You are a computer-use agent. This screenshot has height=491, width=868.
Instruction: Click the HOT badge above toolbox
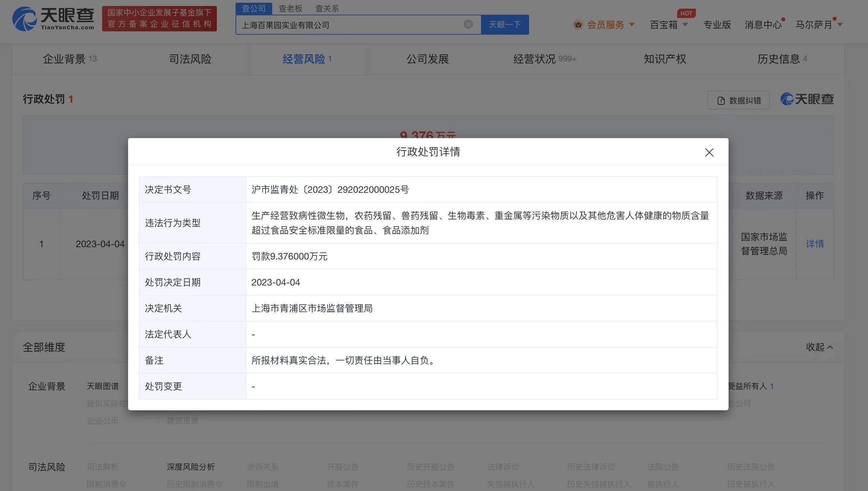(686, 13)
